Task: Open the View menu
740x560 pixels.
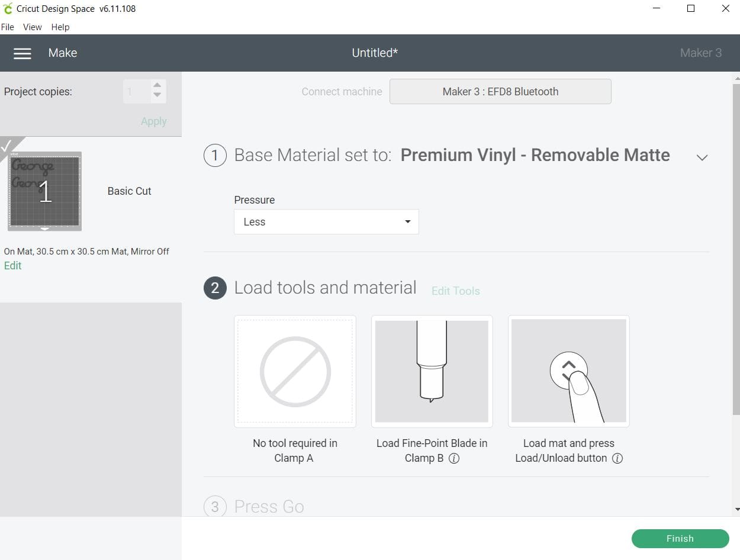Action: [x=33, y=27]
